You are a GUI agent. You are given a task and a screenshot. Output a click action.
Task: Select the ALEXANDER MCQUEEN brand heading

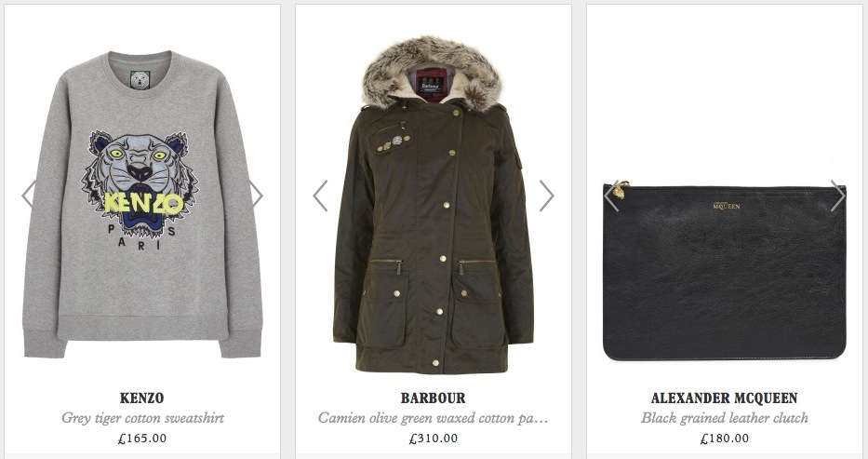tap(724, 398)
